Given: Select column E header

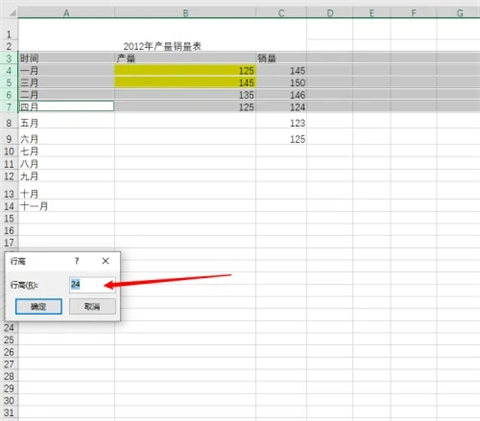Looking at the screenshot, I should (x=372, y=13).
